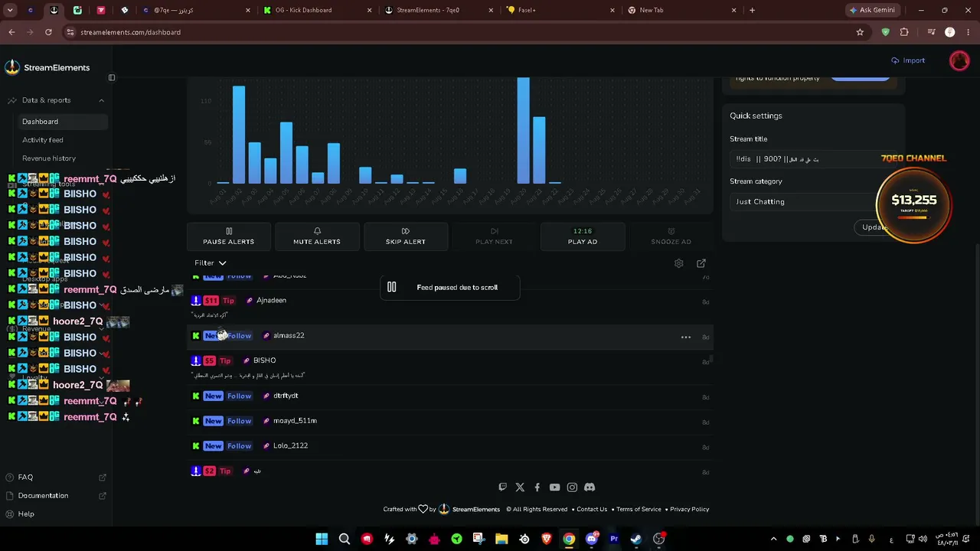980x551 pixels.
Task: Open the Privacy Policy footer link
Action: 690,510
